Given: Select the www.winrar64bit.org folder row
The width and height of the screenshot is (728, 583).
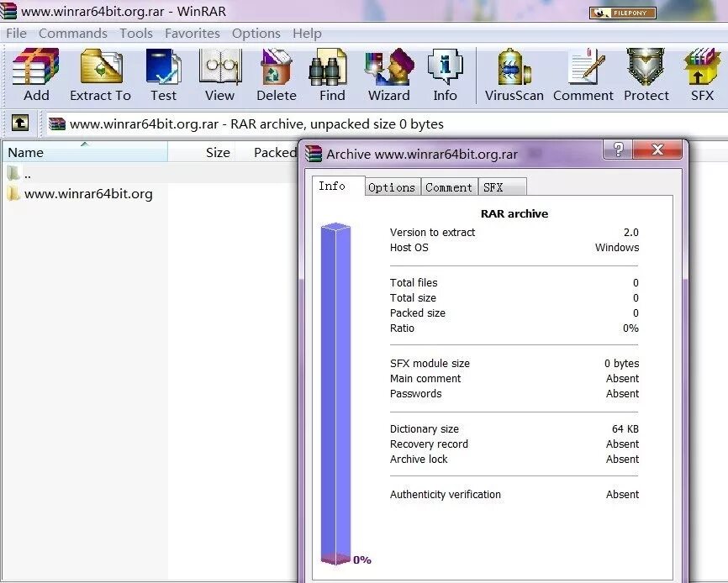Looking at the screenshot, I should click(80, 193).
